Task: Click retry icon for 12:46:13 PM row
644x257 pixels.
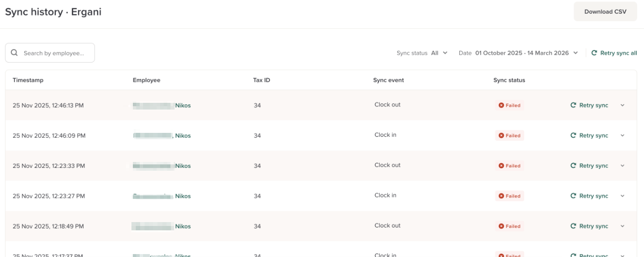Action: pyautogui.click(x=573, y=105)
